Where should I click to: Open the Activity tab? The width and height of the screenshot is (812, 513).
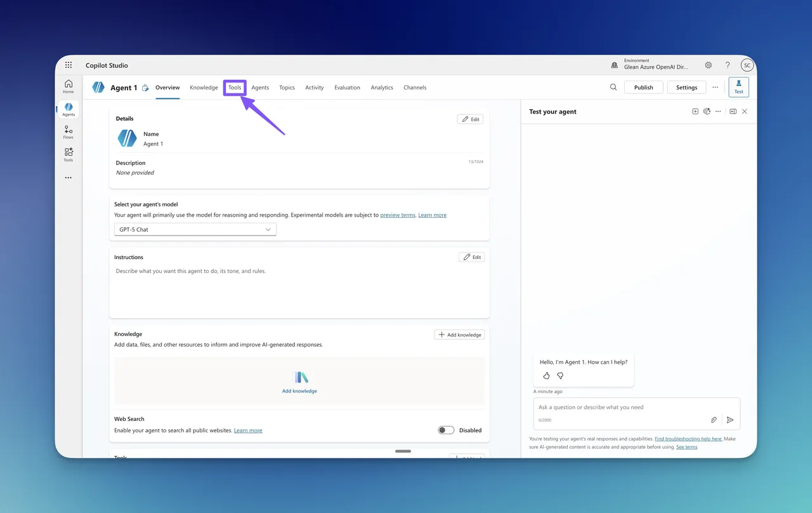pyautogui.click(x=315, y=88)
